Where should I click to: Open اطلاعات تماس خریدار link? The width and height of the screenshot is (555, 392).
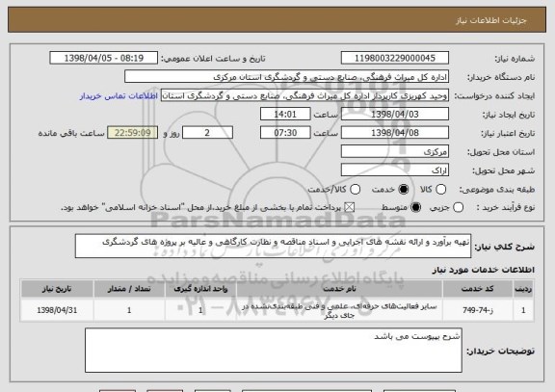click(119, 96)
